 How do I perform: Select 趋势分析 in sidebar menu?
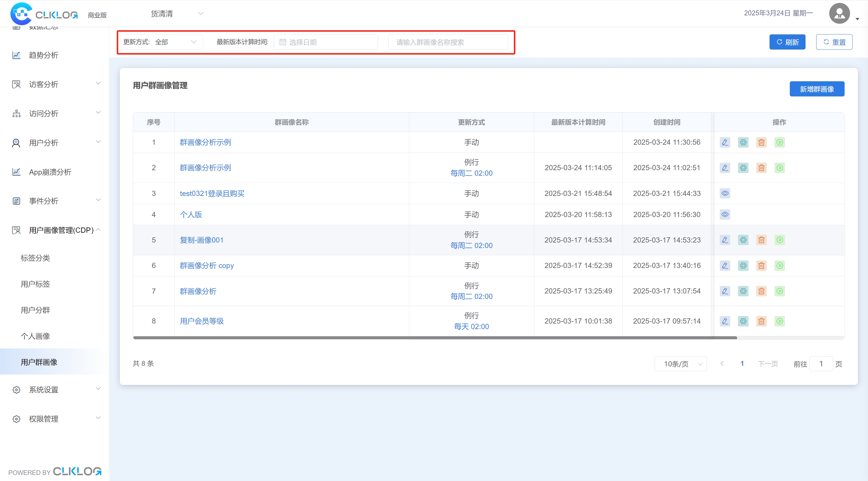click(x=43, y=55)
